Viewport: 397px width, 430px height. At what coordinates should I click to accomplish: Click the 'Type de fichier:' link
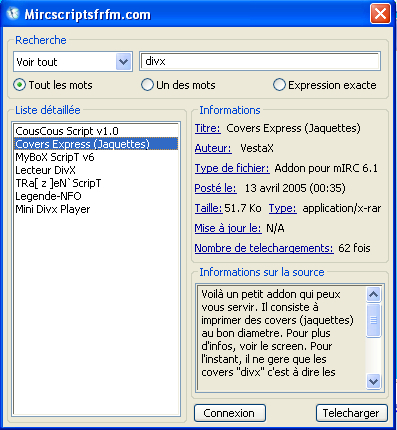[232, 168]
